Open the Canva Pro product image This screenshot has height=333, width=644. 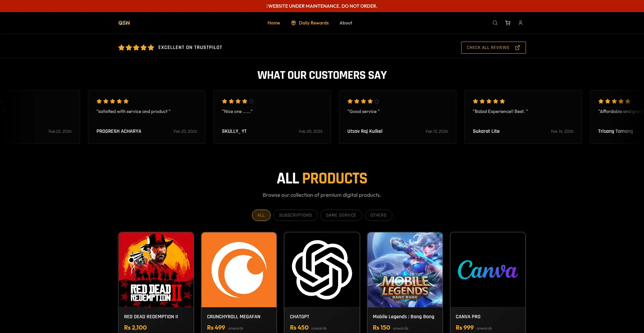coord(488,270)
